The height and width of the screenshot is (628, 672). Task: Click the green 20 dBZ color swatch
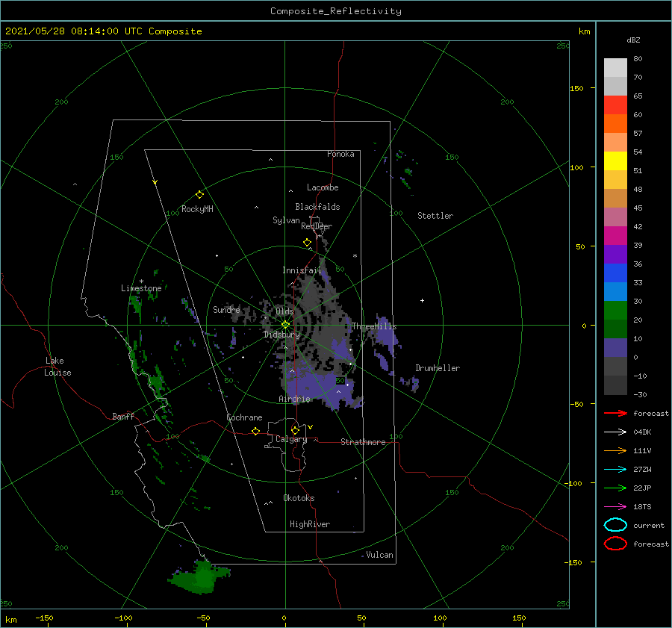(615, 311)
